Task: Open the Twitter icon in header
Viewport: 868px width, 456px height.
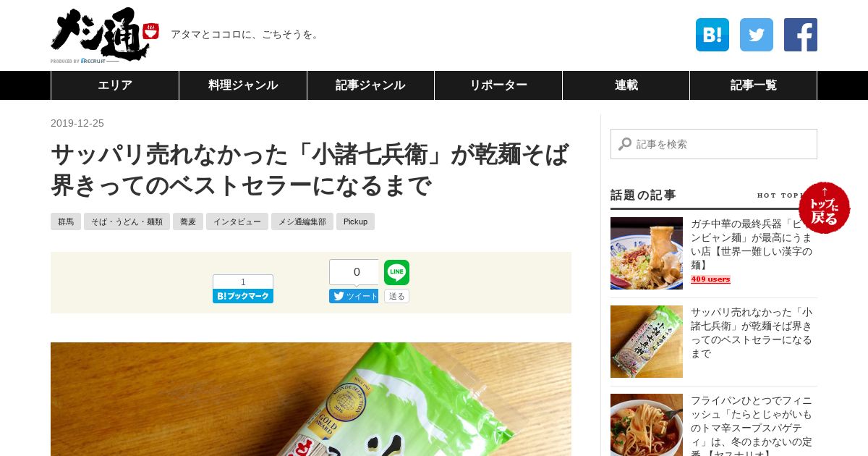Action: tap(757, 35)
